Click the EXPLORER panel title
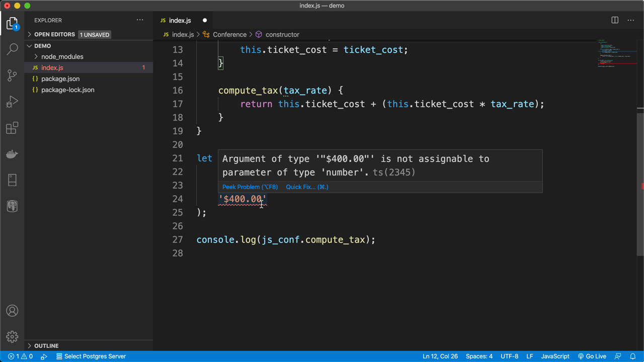Screen dimensions: 644x362 (48, 20)
